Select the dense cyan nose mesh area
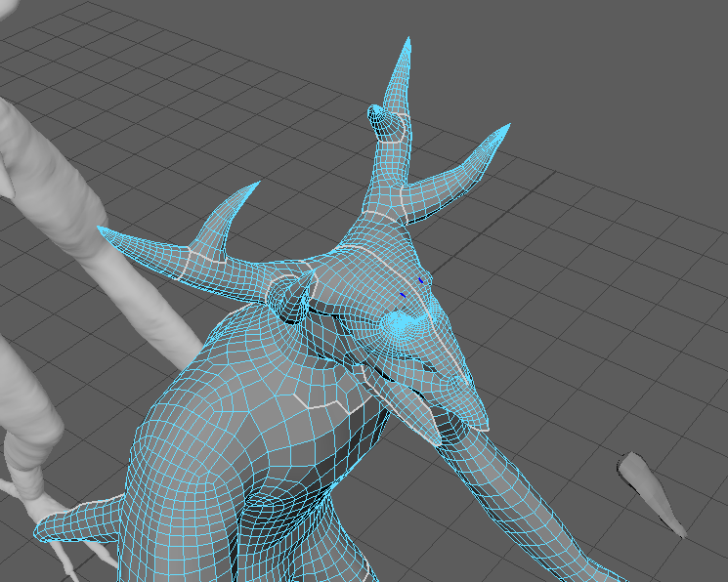 [402, 326]
